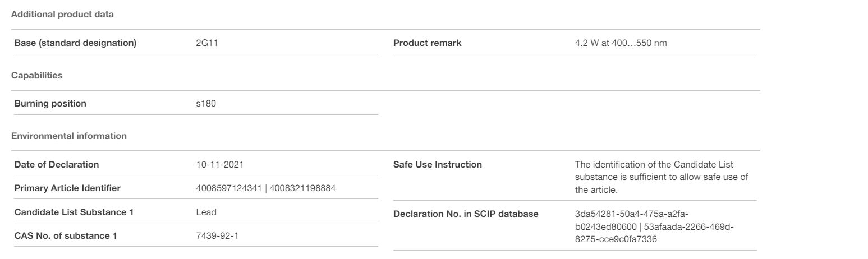Click the Additional product data heading

click(x=62, y=15)
